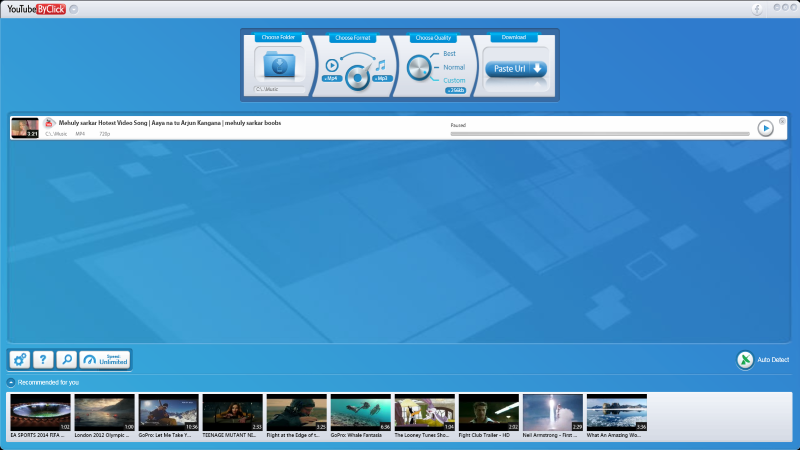Expand the menu arrow beside YouTubeByClick logo
Image resolution: width=800 pixels, height=450 pixels.
pos(73,9)
